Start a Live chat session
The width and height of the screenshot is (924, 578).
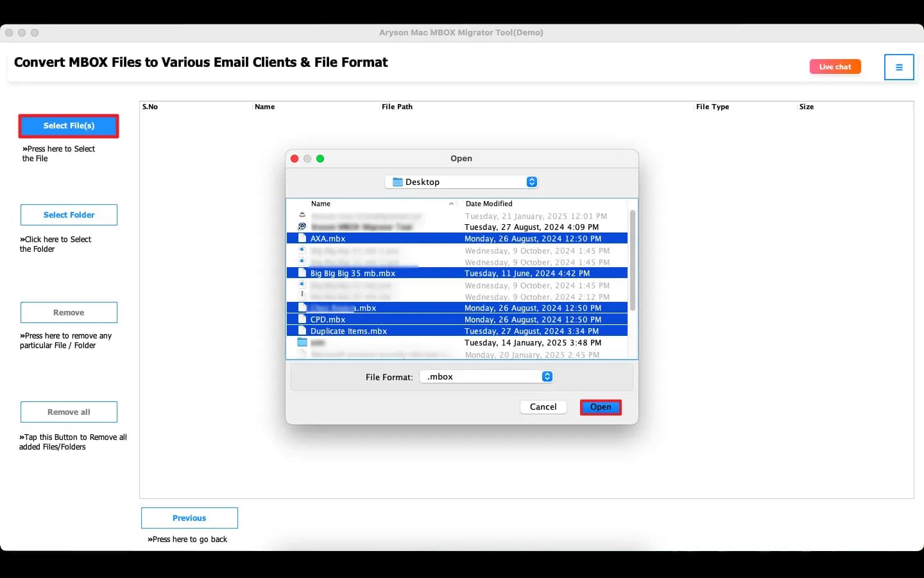point(835,67)
